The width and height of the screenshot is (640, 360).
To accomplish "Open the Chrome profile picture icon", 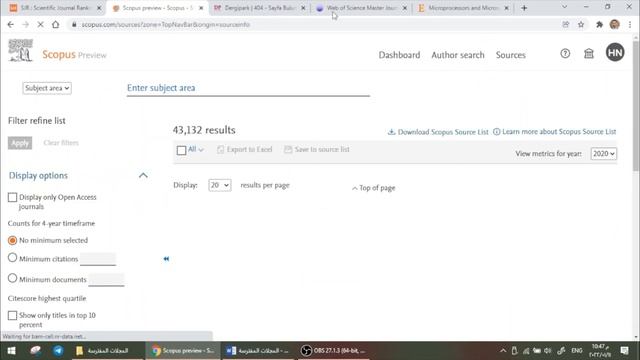I will (x=614, y=24).
